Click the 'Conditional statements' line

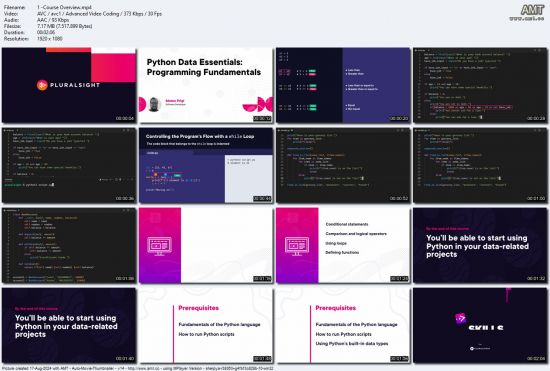[x=347, y=224]
